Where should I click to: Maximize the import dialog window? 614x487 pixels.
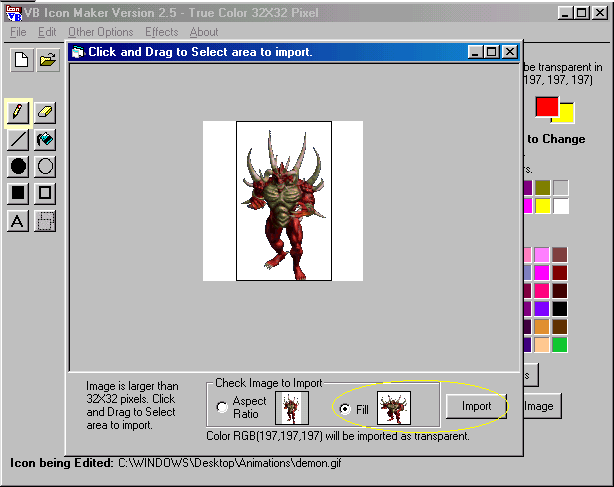tap(492, 52)
